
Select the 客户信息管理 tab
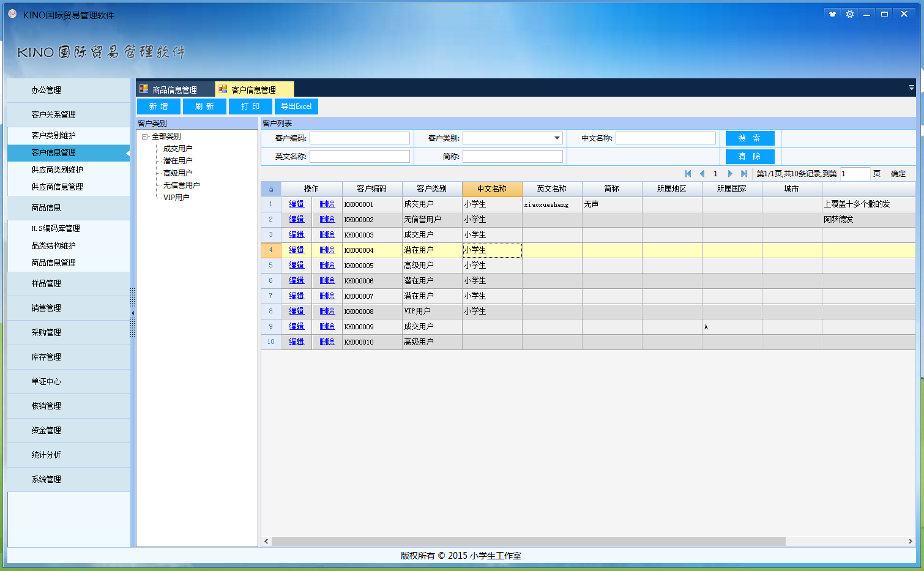tap(254, 89)
